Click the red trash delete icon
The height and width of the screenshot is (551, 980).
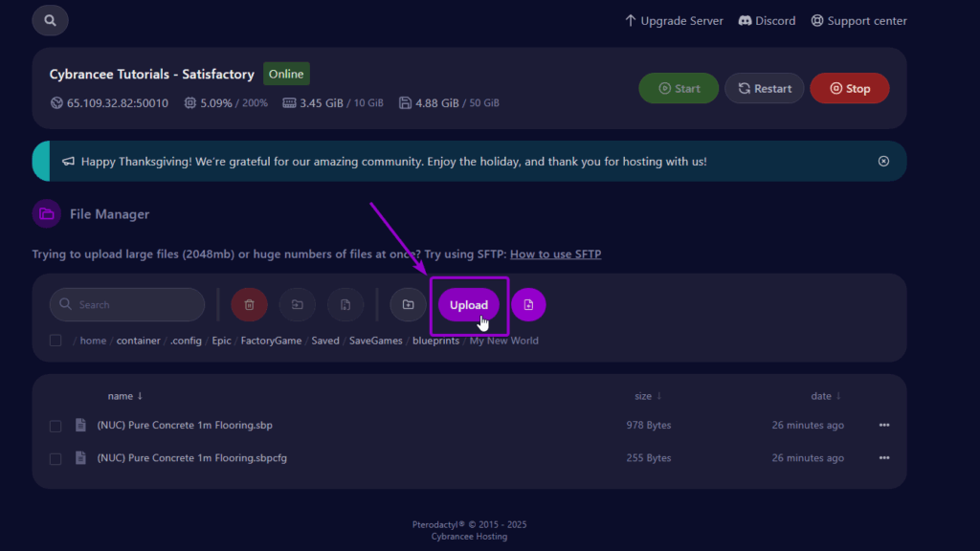tap(249, 305)
